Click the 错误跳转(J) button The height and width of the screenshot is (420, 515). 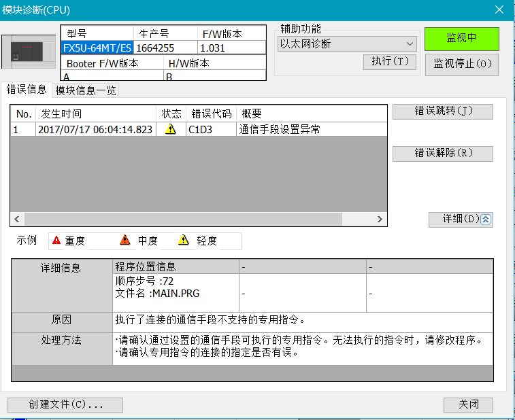[442, 111]
